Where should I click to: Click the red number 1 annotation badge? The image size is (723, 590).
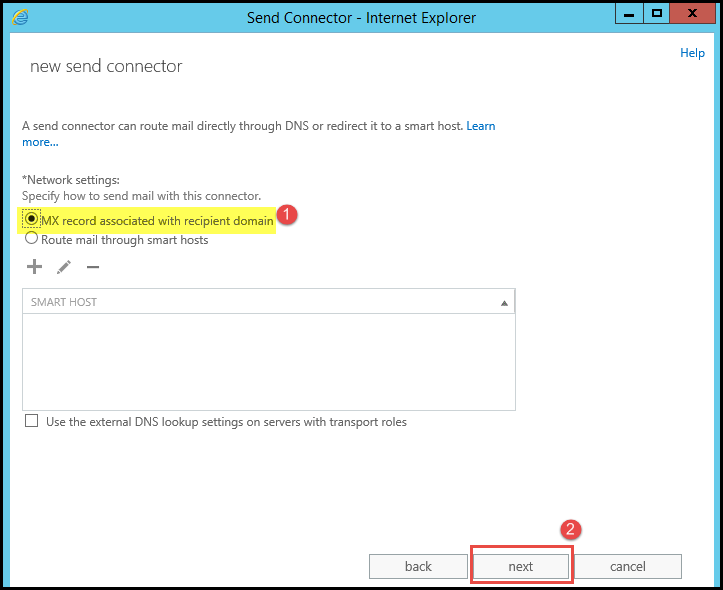[x=287, y=215]
